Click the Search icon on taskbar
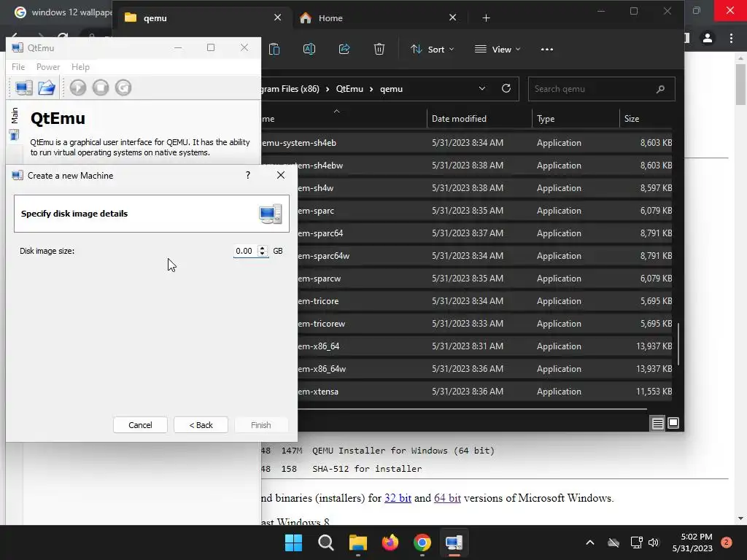 coord(326,542)
